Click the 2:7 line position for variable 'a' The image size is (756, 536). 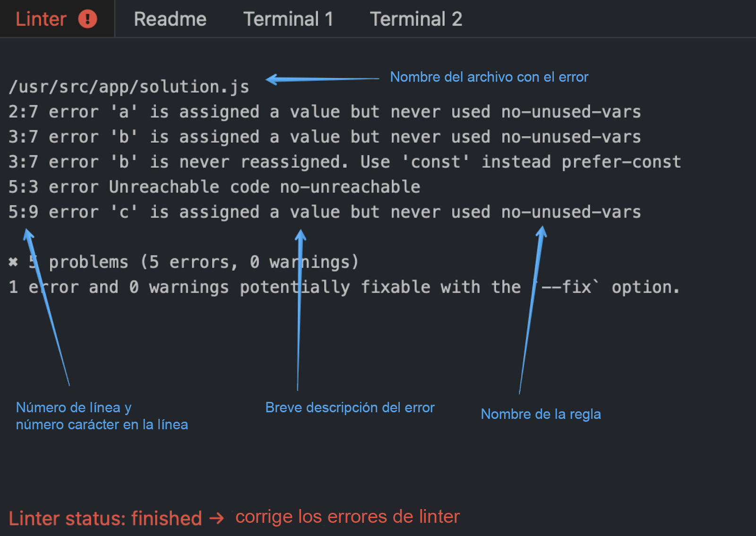click(23, 112)
